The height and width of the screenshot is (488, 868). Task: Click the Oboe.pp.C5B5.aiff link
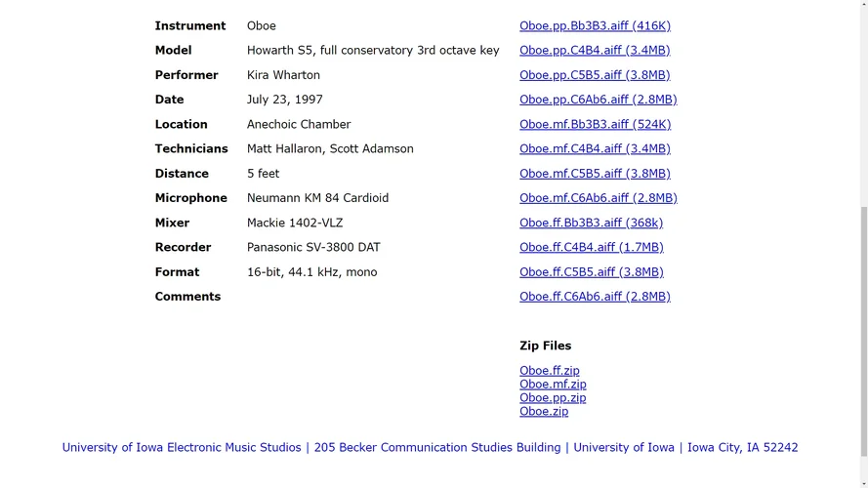(x=595, y=75)
